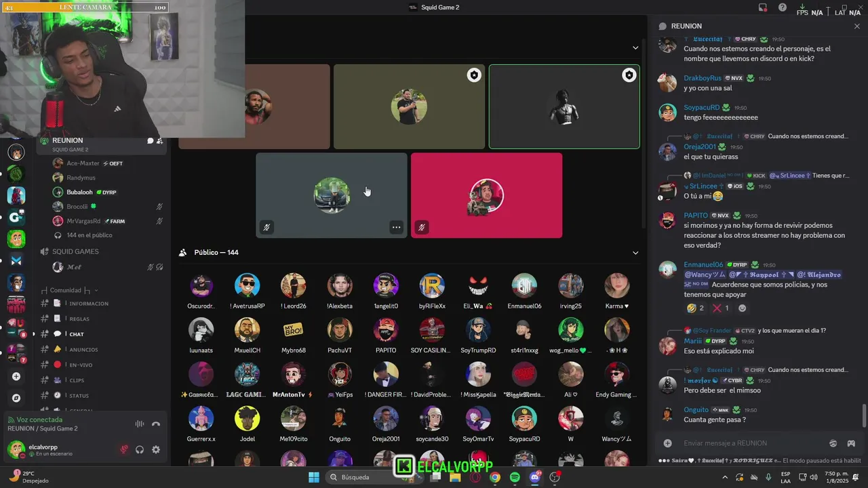Click the more options button on the gray speaker tile
868x488 pixels.
point(396,227)
